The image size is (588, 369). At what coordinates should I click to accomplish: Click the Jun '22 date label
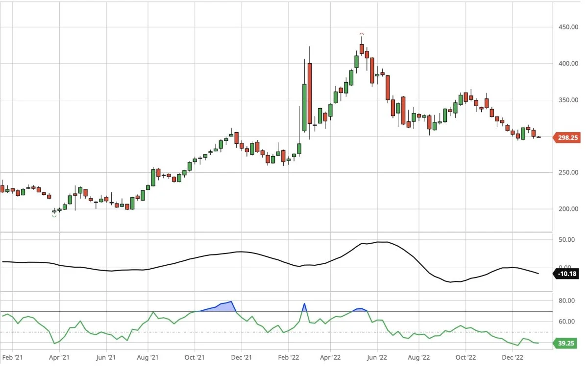tap(377, 358)
